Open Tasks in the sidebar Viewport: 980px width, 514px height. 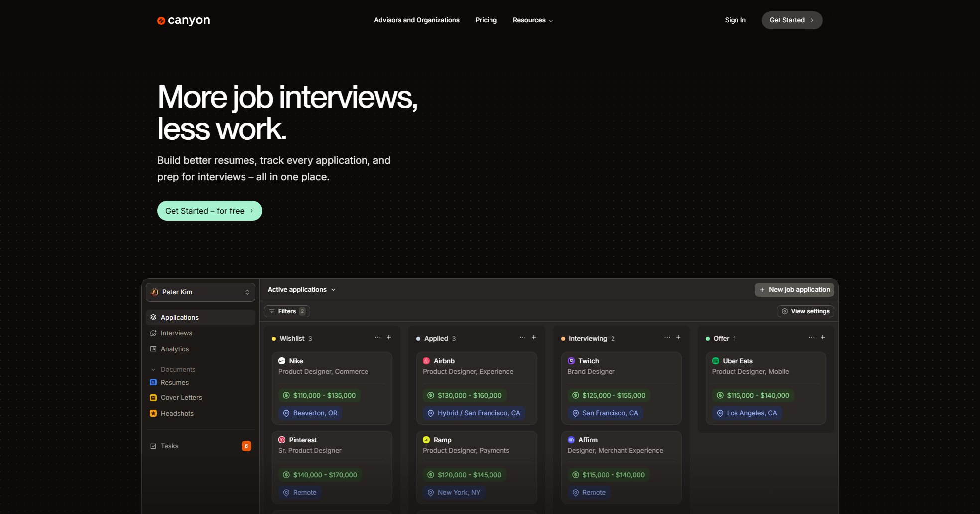point(201,446)
